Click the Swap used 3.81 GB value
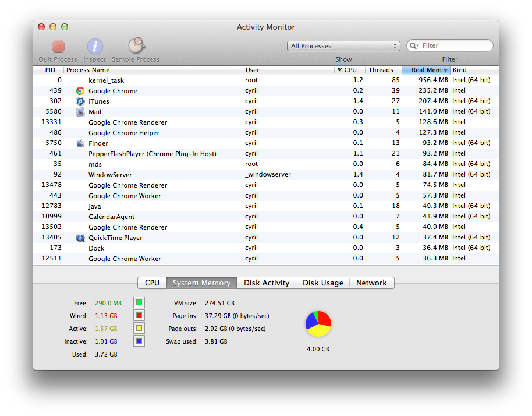532x416 pixels. click(216, 341)
